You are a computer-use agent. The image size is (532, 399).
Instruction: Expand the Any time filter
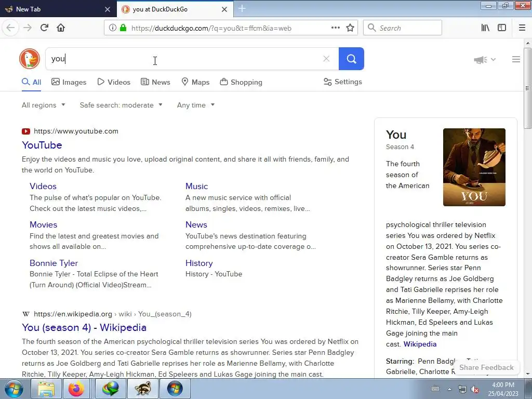tap(196, 105)
